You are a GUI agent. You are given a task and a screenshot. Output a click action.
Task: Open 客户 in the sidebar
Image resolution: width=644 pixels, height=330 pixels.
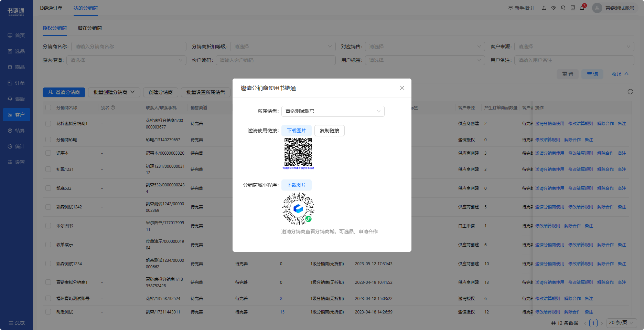coord(17,115)
